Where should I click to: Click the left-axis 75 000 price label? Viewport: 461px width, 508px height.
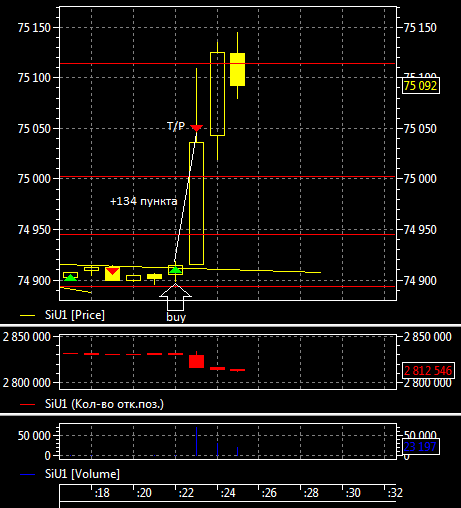point(34,179)
